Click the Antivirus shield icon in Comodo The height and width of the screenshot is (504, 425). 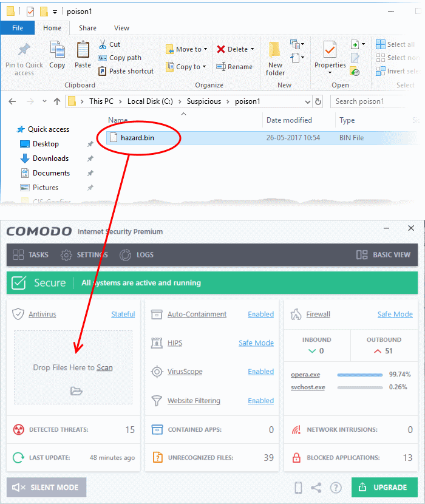18,314
